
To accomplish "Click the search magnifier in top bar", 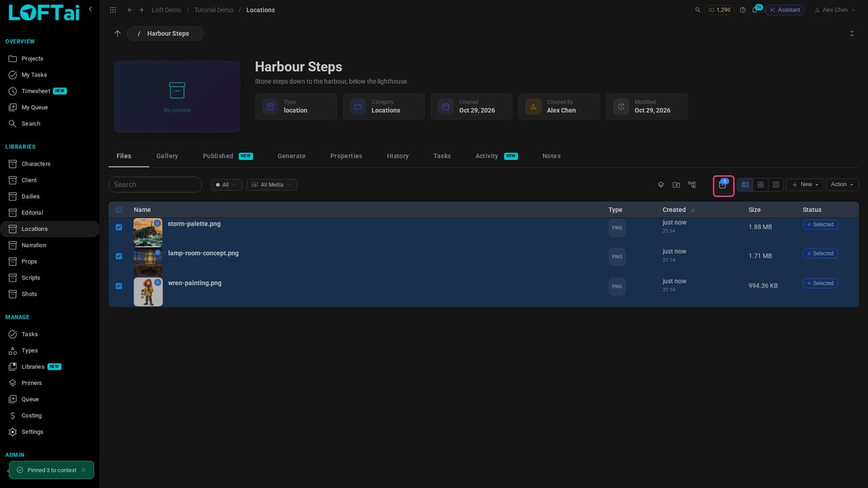I will (698, 10).
